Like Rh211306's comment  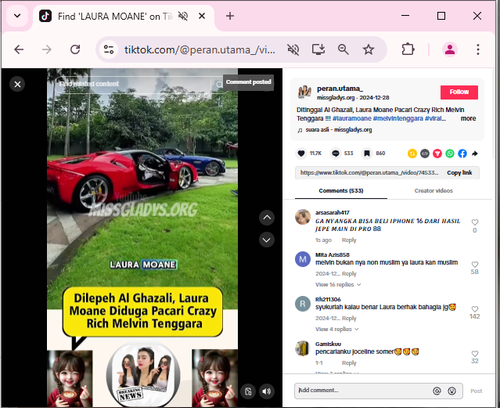(475, 309)
